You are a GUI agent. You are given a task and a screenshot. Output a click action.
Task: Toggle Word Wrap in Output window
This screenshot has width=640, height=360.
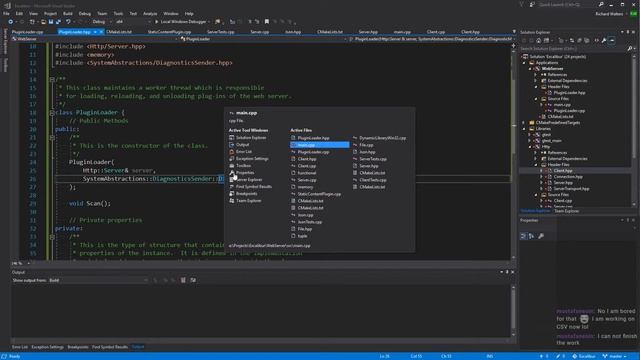coord(193,280)
